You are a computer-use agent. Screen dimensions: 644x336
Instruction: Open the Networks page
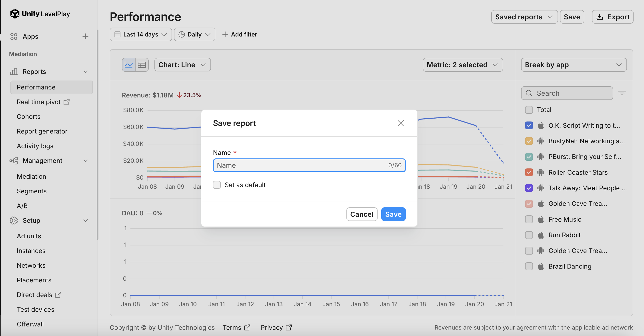click(x=31, y=265)
